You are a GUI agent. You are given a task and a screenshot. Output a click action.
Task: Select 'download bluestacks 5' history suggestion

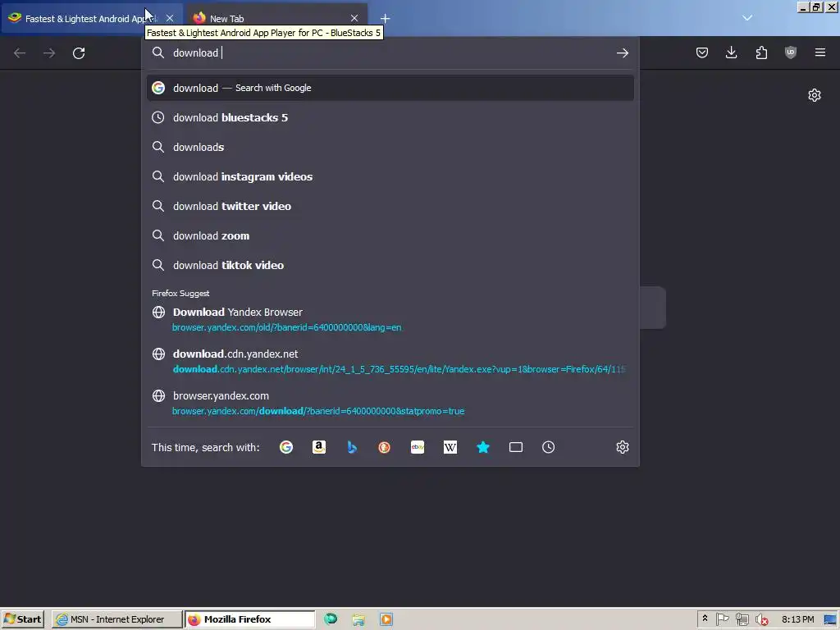[390, 118]
